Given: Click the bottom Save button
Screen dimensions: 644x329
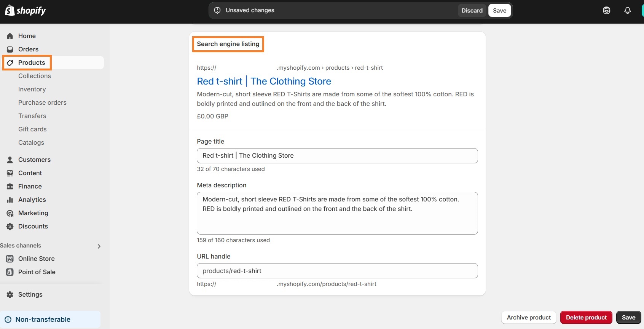Looking at the screenshot, I should pyautogui.click(x=628, y=318).
